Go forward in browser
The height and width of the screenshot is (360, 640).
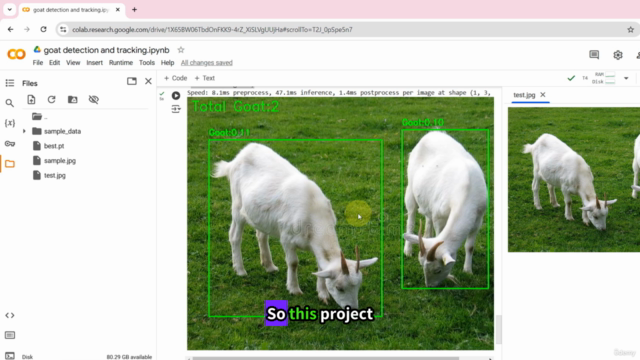[27, 29]
